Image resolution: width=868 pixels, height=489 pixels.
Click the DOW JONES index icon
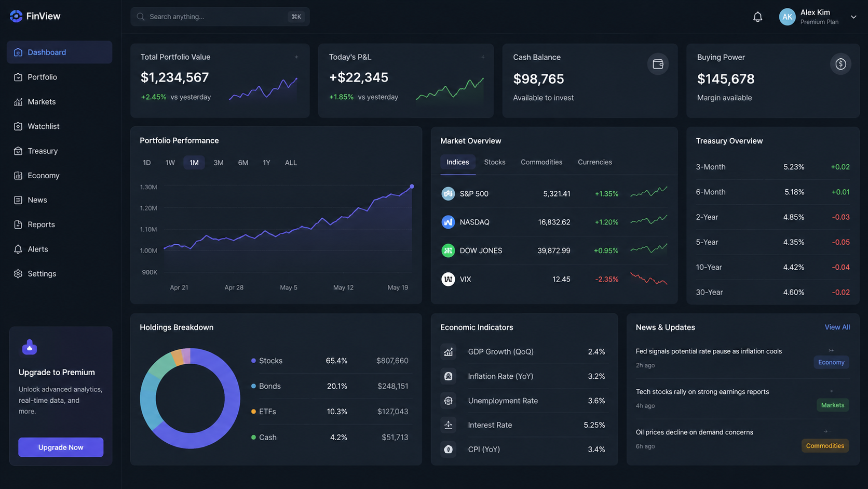[448, 250]
